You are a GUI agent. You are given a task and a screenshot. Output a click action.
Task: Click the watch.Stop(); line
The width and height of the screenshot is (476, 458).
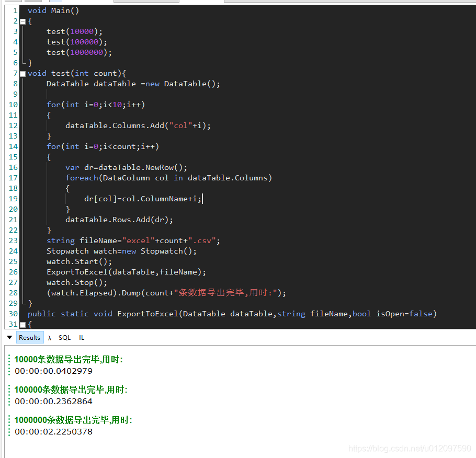(x=77, y=282)
